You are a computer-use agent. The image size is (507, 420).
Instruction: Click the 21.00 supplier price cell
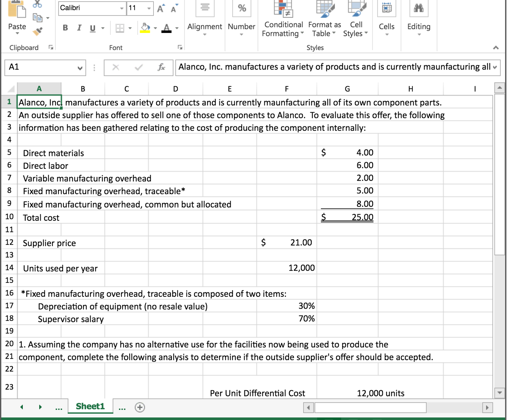tap(287, 242)
